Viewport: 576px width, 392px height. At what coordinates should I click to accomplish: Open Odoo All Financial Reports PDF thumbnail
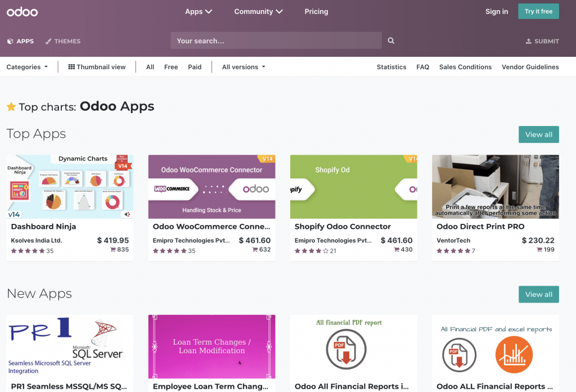353,346
